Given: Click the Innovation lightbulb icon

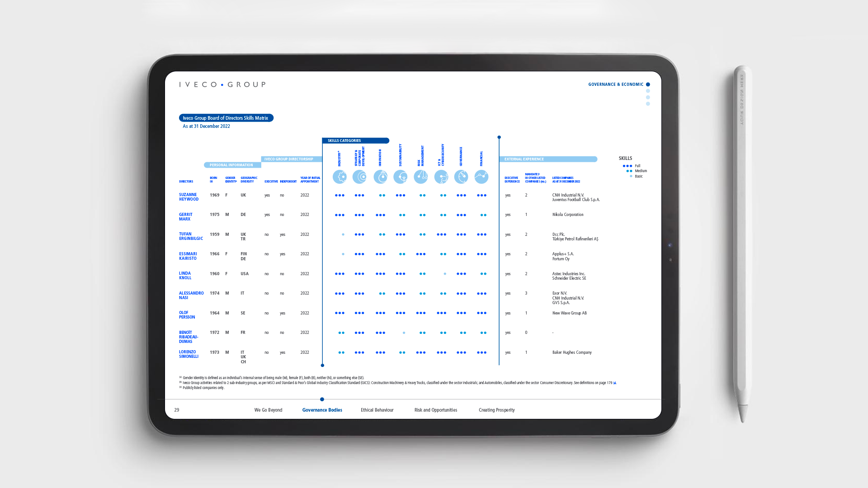Looking at the screenshot, I should [380, 177].
